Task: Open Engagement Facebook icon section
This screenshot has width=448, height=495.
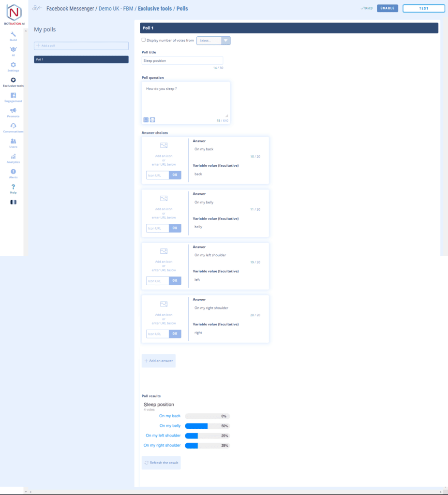Action: click(13, 97)
